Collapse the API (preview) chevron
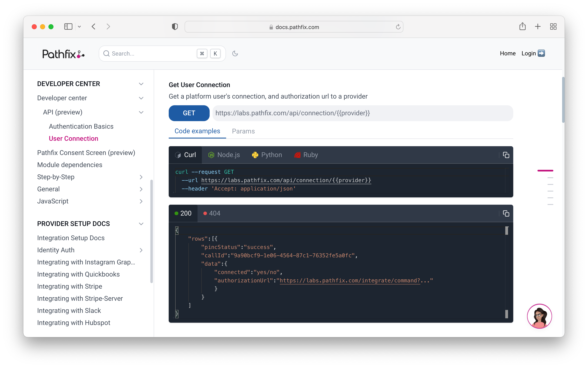Viewport: 588px width, 368px height. tap(141, 112)
